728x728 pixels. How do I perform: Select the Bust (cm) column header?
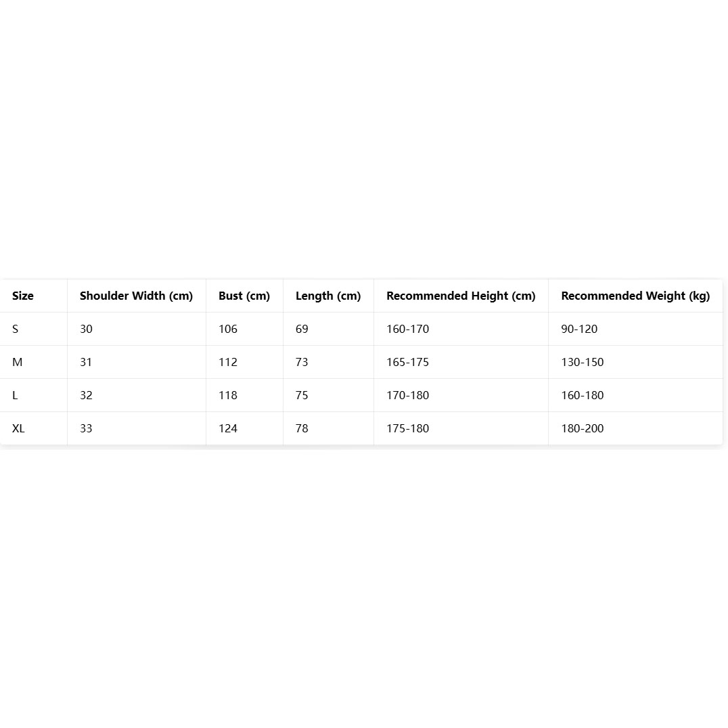244,296
